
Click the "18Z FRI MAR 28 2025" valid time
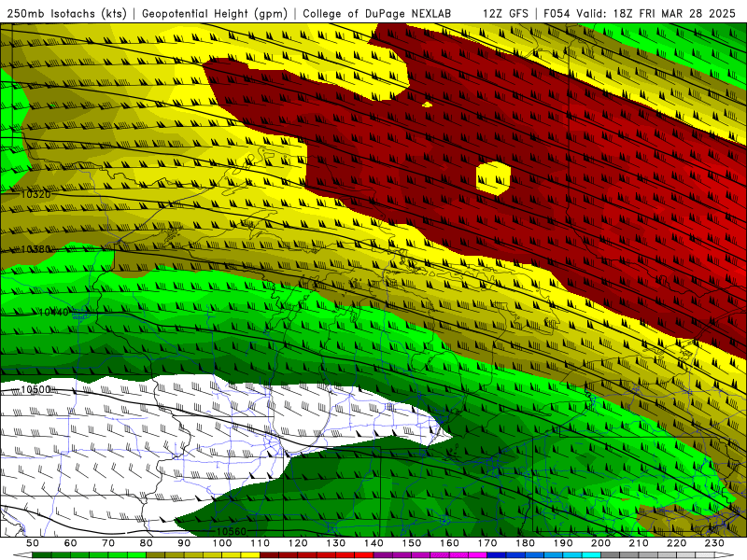[674, 13]
